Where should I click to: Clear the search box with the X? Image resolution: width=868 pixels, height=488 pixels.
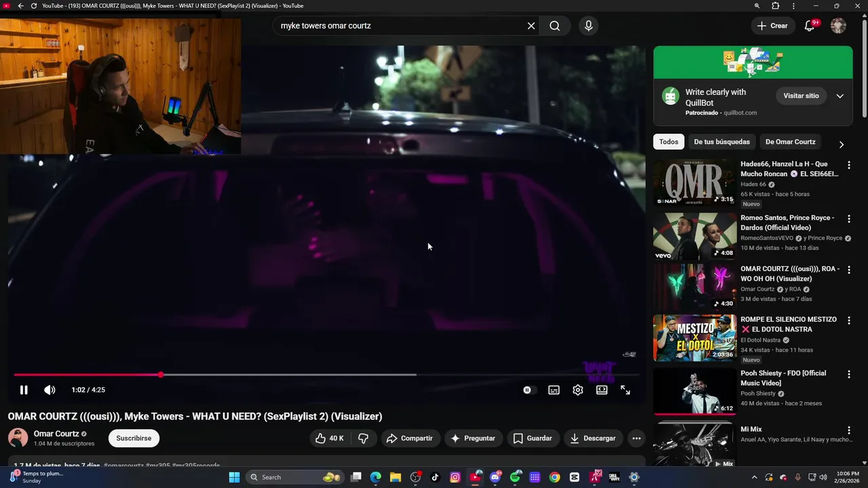pyautogui.click(x=531, y=26)
